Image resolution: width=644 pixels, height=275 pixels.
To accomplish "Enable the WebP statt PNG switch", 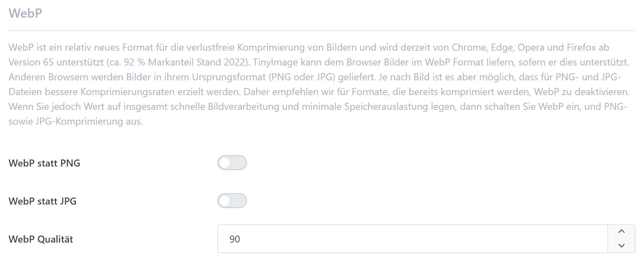I will 232,163.
